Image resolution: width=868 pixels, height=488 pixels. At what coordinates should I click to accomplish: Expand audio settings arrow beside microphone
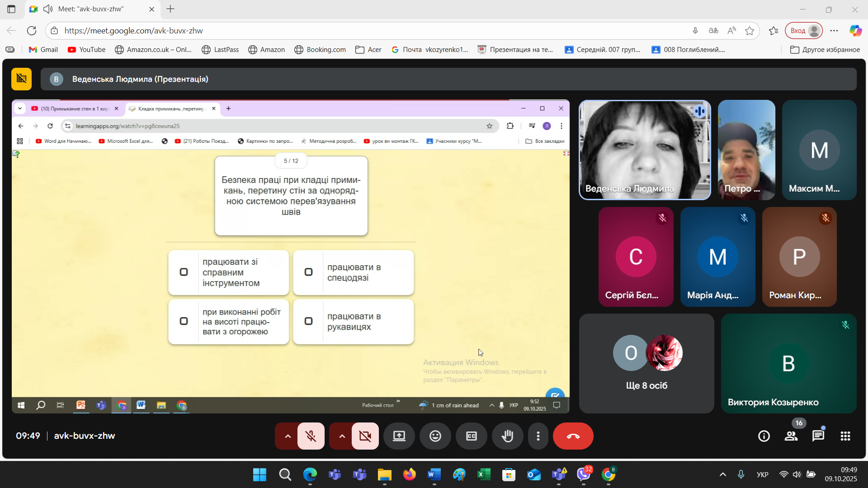coord(288,436)
